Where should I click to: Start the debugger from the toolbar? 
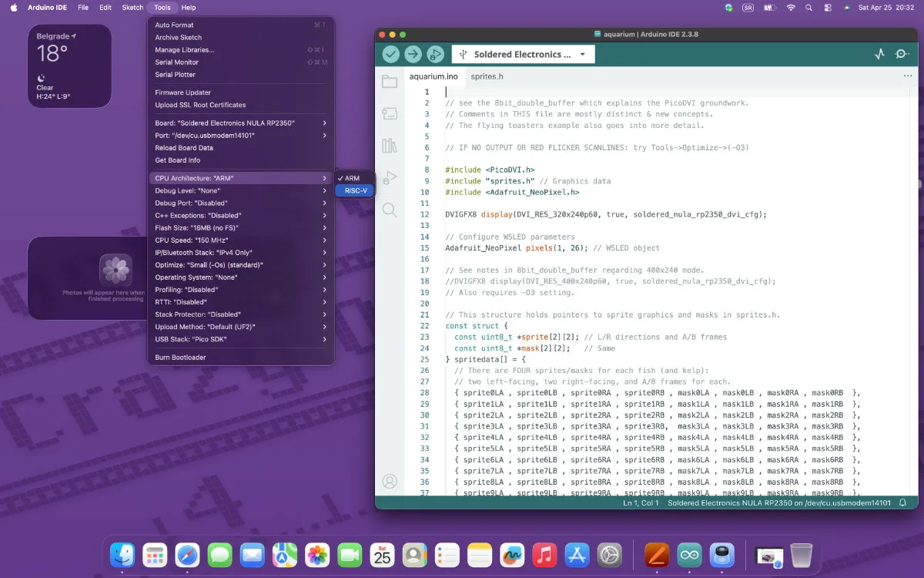pos(436,54)
